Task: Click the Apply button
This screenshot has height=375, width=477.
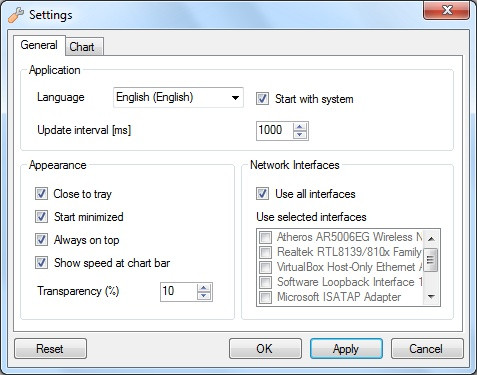Action: coord(346,349)
